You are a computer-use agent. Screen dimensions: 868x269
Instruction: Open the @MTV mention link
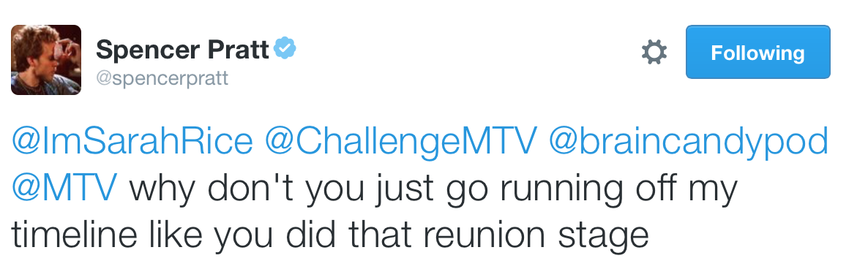(64, 189)
